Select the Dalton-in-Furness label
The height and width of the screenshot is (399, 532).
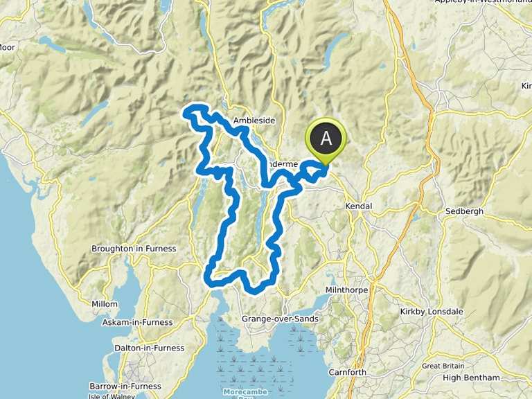[150, 348]
